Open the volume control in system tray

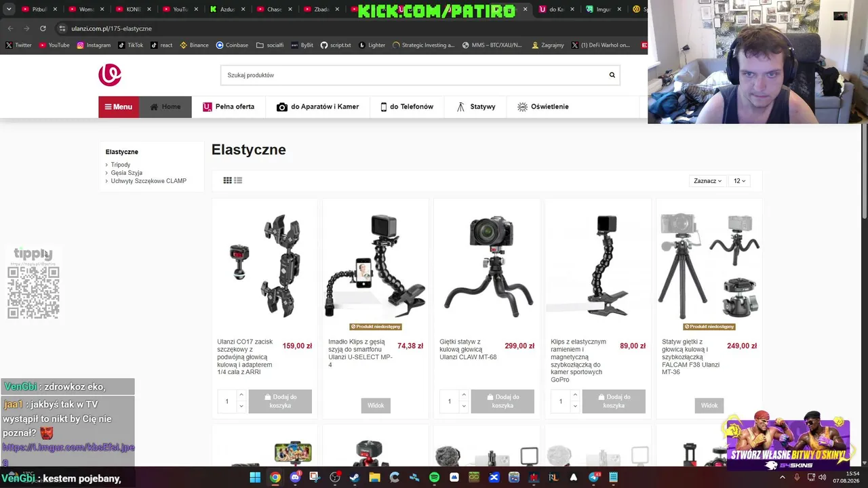click(823, 477)
